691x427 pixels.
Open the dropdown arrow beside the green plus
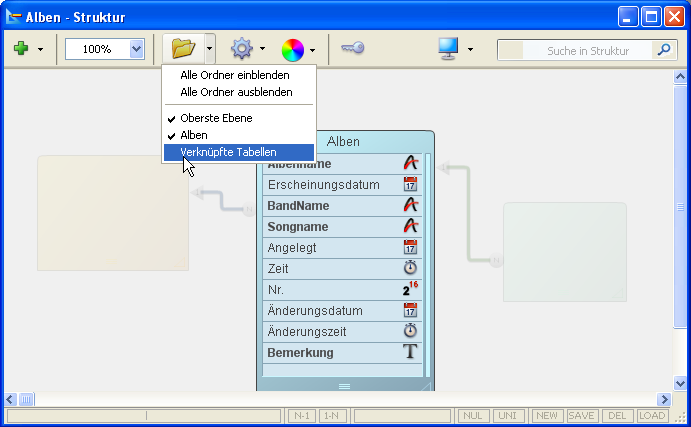click(40, 49)
